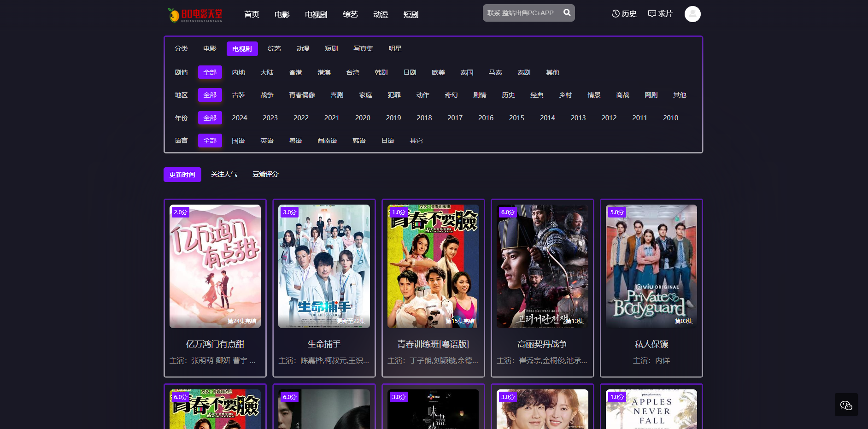The image size is (868, 429).
Task: Open 亿万鸿门有点甜 poster
Action: pos(215,266)
